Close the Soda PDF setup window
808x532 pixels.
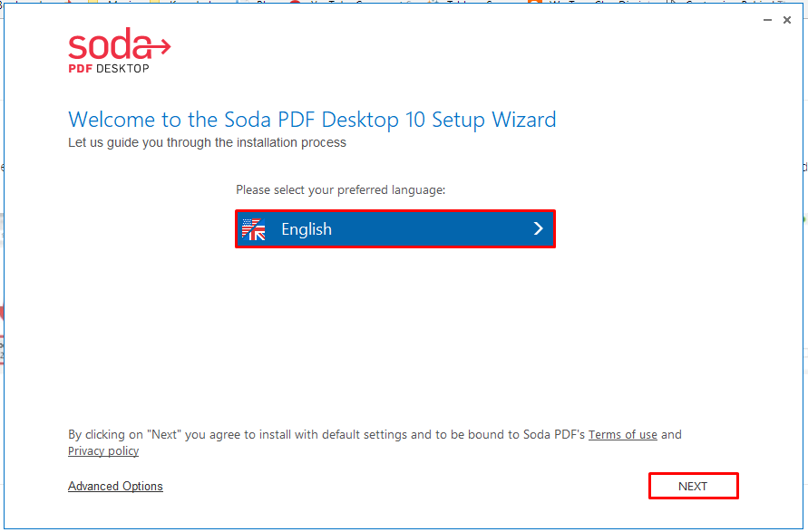(x=787, y=20)
